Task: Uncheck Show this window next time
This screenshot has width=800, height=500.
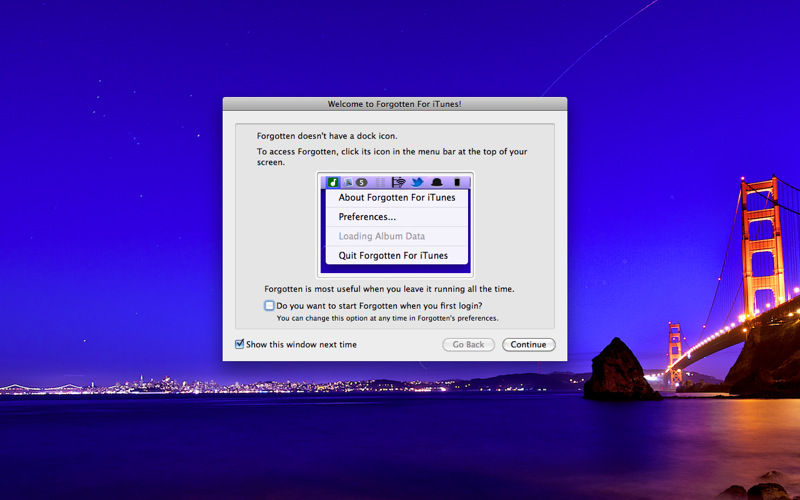Action: (x=239, y=344)
